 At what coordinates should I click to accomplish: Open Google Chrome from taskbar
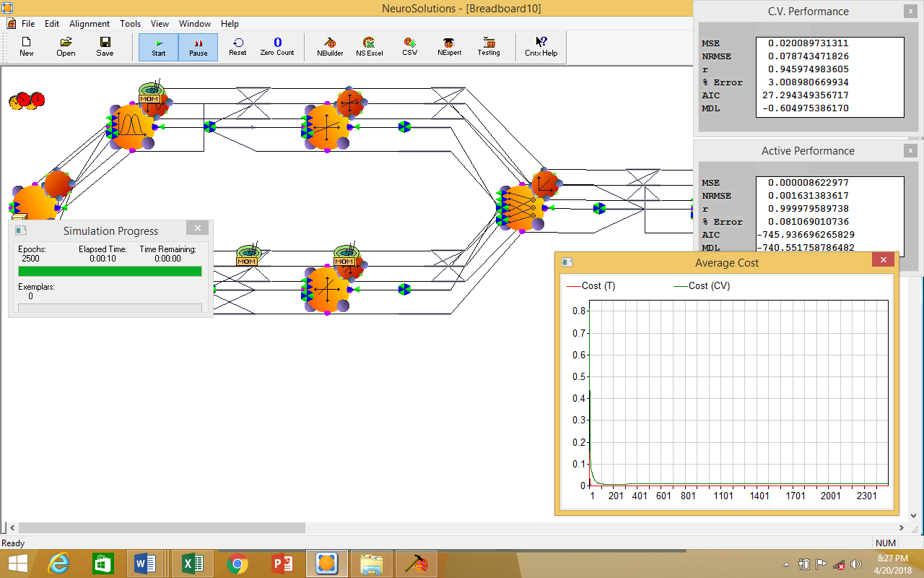tap(237, 564)
